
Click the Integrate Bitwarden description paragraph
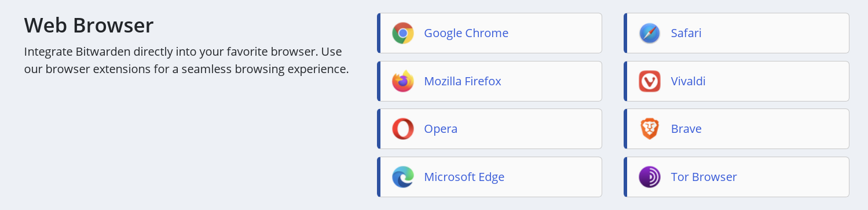coord(186,60)
